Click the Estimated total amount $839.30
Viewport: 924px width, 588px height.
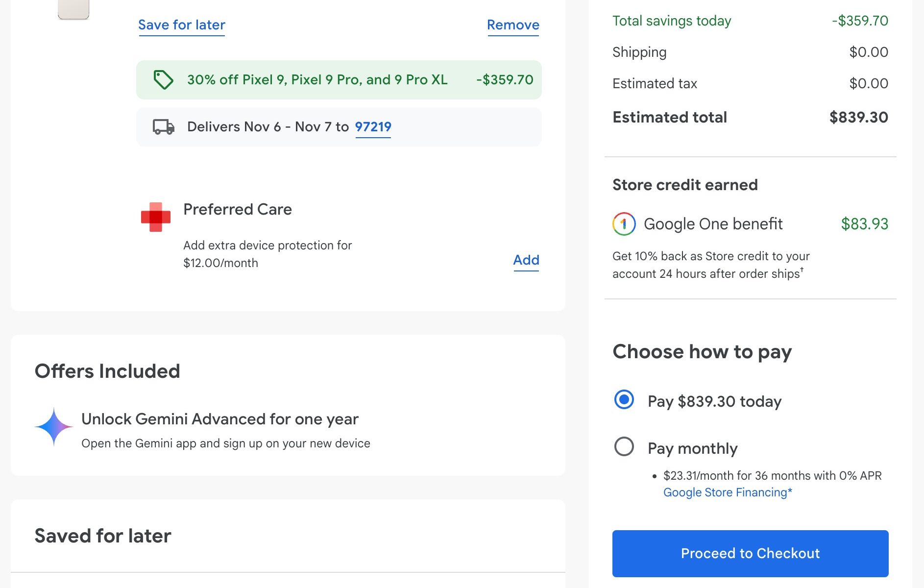tap(858, 118)
